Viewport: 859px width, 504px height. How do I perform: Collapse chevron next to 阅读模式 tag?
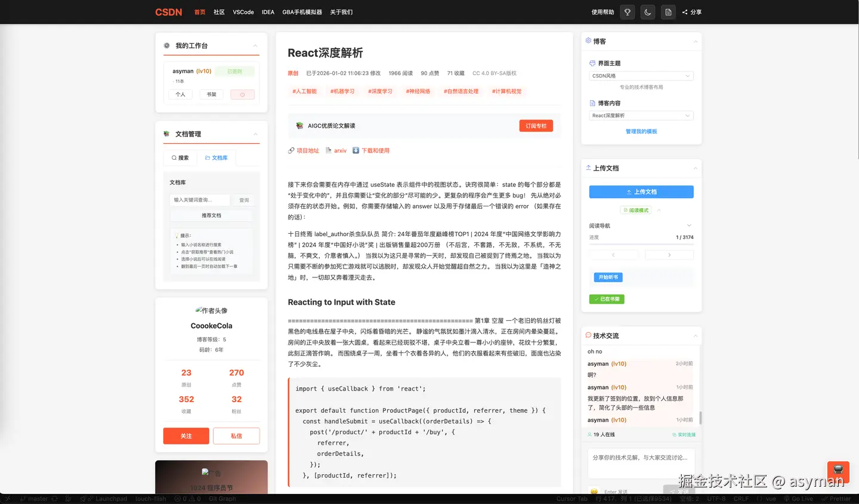pos(659,211)
